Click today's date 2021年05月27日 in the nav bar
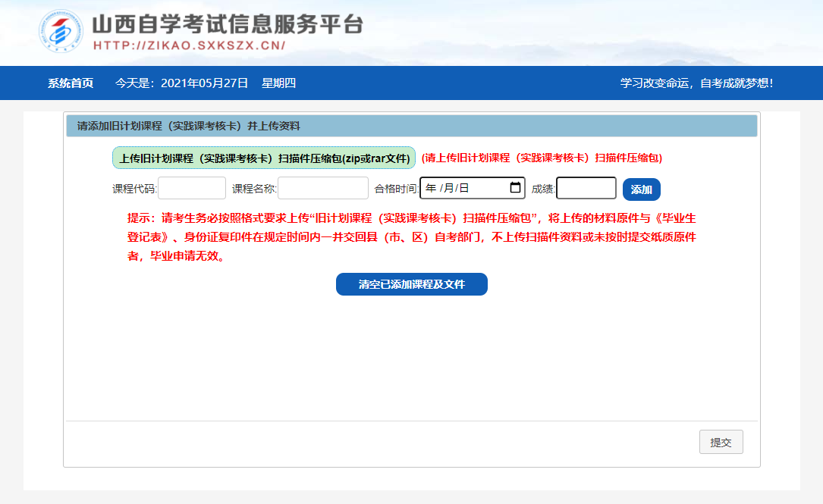Screen dimensions: 823x504 pos(205,83)
